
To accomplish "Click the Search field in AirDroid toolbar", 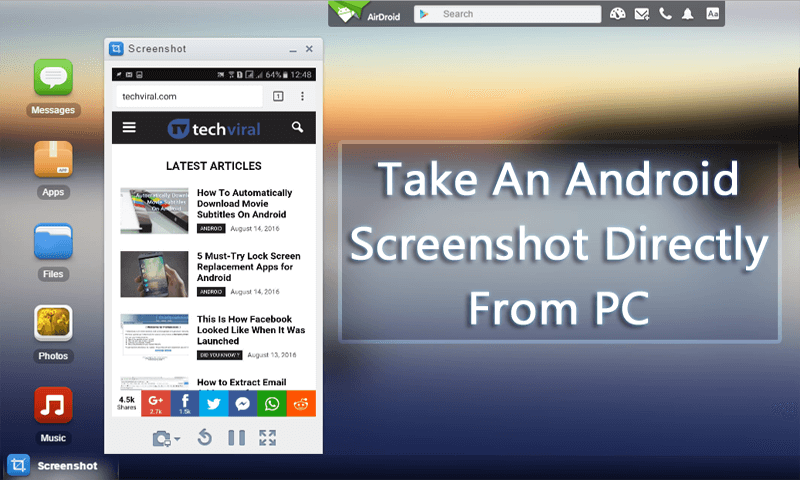I will click(x=508, y=14).
